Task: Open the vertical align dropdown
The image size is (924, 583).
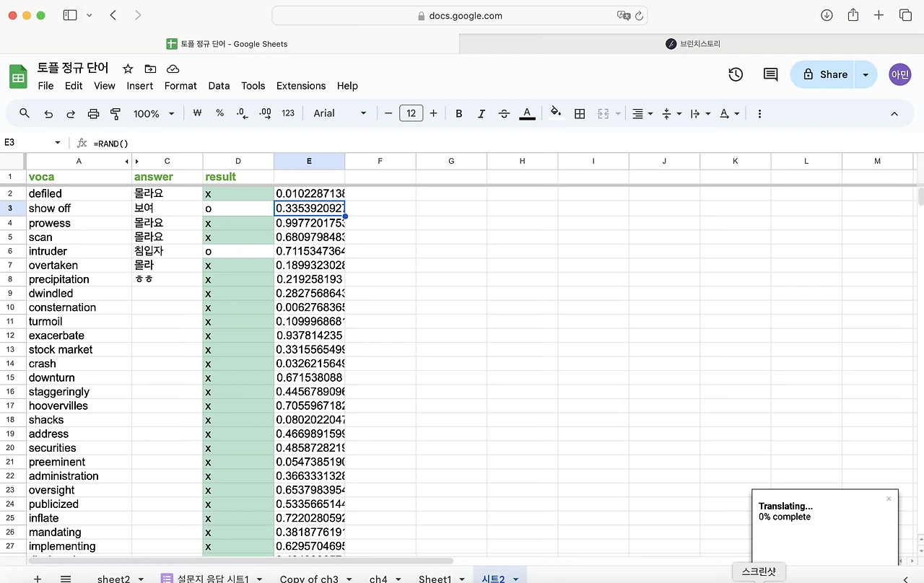Action: [x=671, y=113]
